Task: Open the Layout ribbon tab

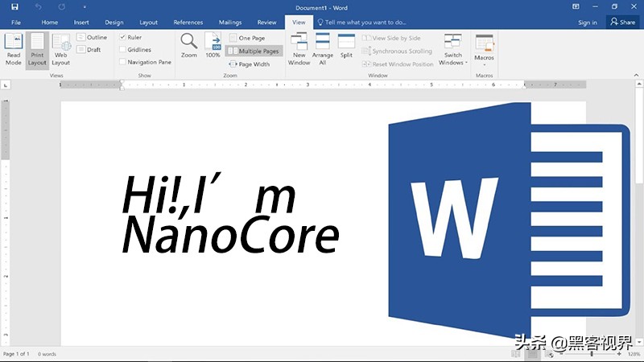Action: 148,23
